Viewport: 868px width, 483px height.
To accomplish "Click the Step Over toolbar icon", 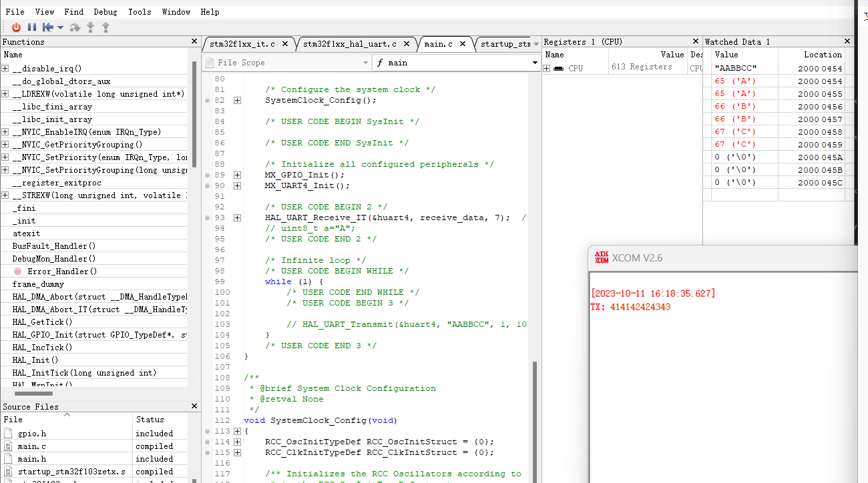I will coord(75,27).
